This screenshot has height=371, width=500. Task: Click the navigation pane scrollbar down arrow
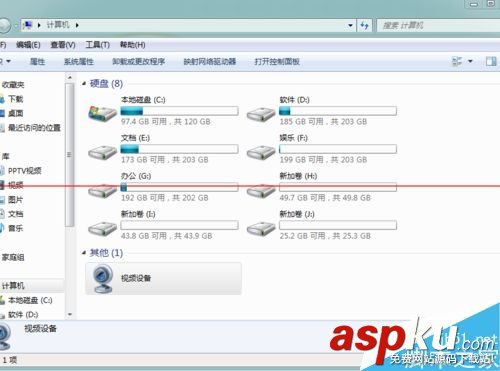[70, 314]
